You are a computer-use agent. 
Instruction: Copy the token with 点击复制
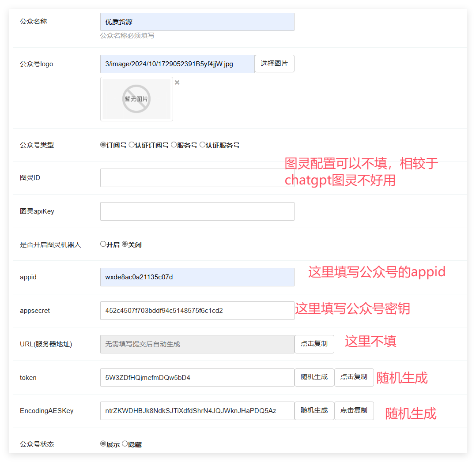354,377
